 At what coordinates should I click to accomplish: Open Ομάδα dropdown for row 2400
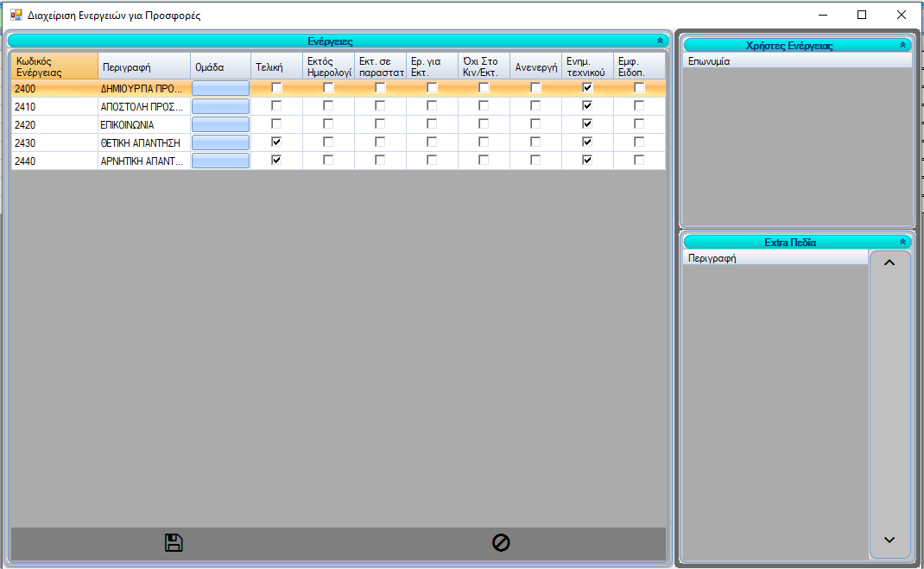click(x=220, y=88)
